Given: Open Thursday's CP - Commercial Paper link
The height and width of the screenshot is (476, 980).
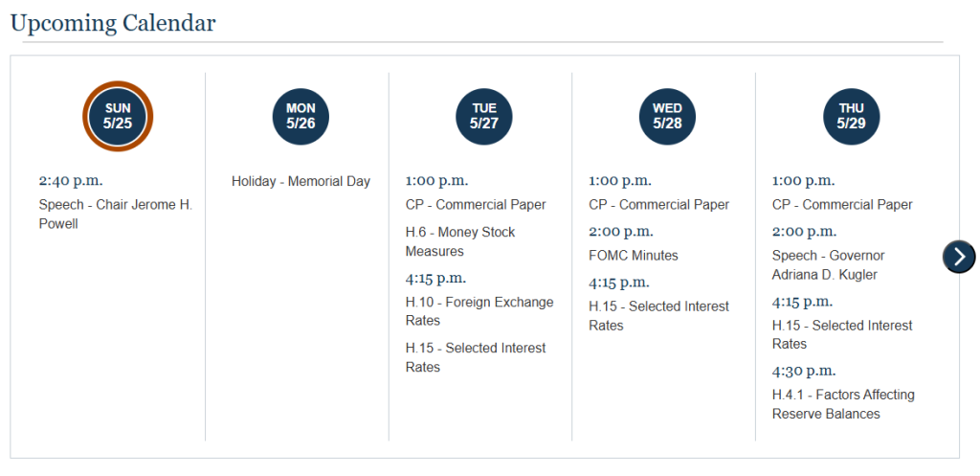Looking at the screenshot, I should 842,204.
